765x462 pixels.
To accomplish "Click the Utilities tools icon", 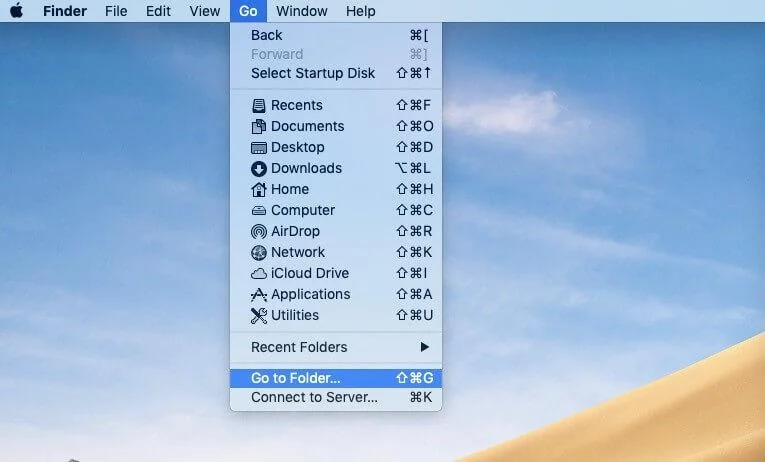I will coord(259,316).
